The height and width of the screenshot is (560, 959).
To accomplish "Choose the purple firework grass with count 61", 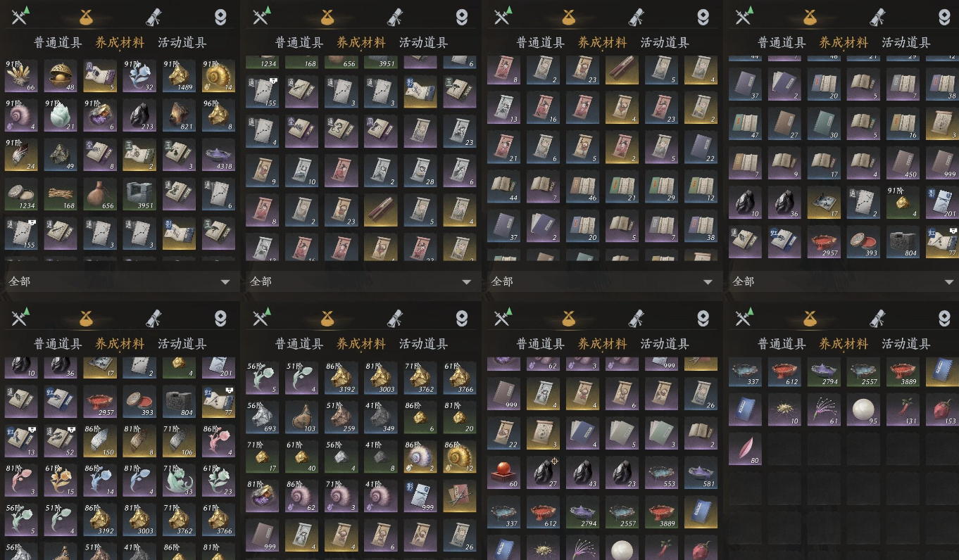I will [825, 409].
